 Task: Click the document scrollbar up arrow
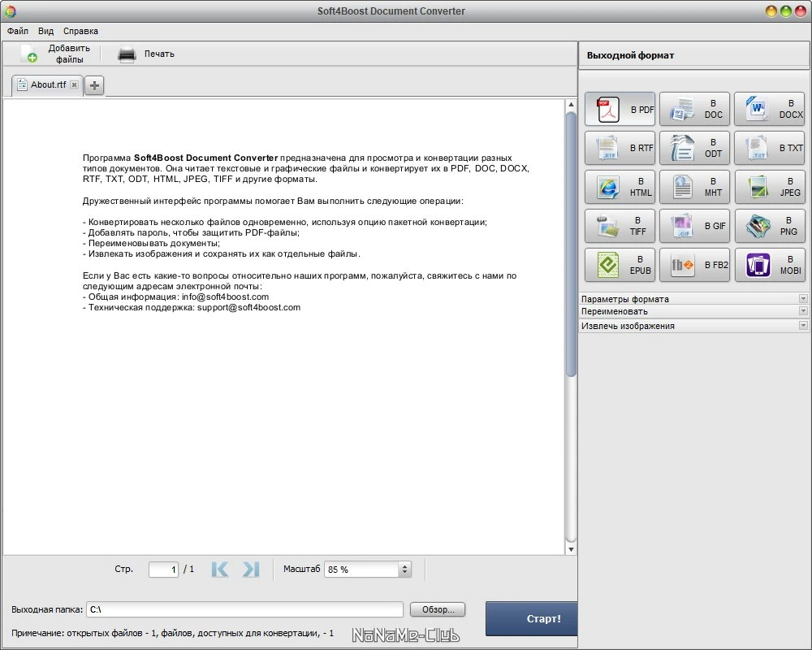(x=571, y=104)
